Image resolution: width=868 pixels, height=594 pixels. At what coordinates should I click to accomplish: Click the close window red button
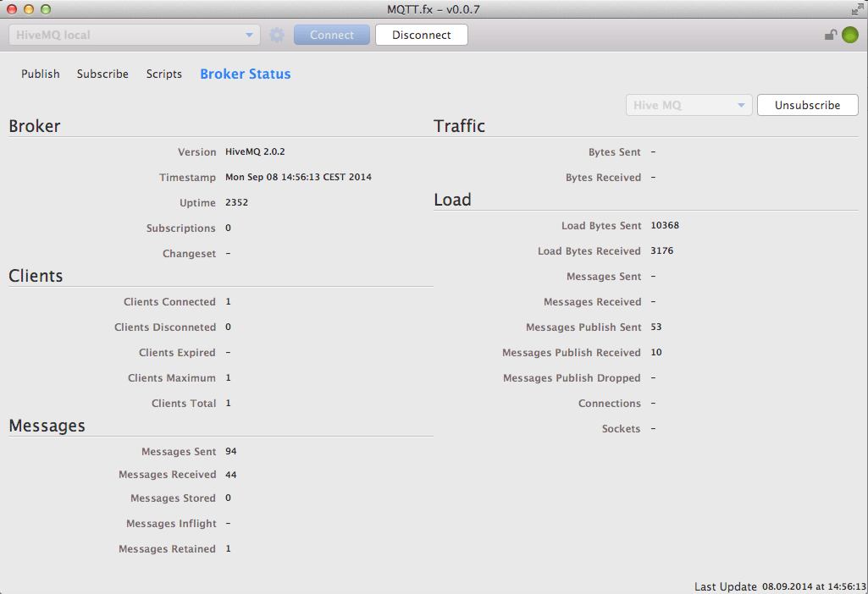[x=12, y=8]
